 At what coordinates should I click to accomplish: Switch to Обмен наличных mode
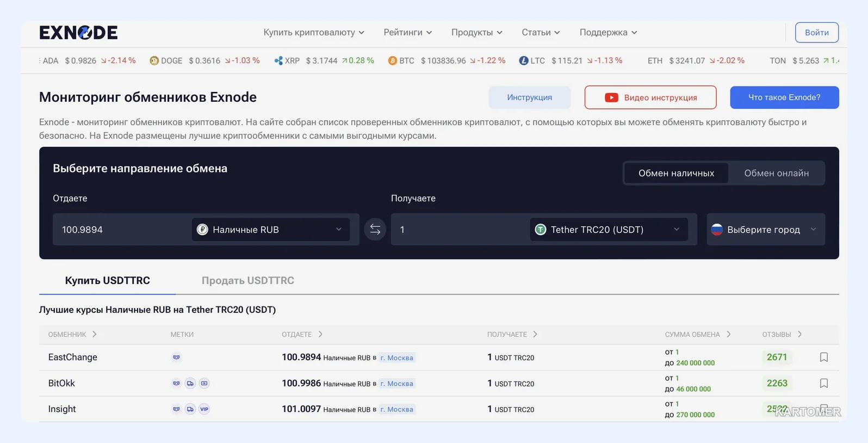pyautogui.click(x=676, y=173)
